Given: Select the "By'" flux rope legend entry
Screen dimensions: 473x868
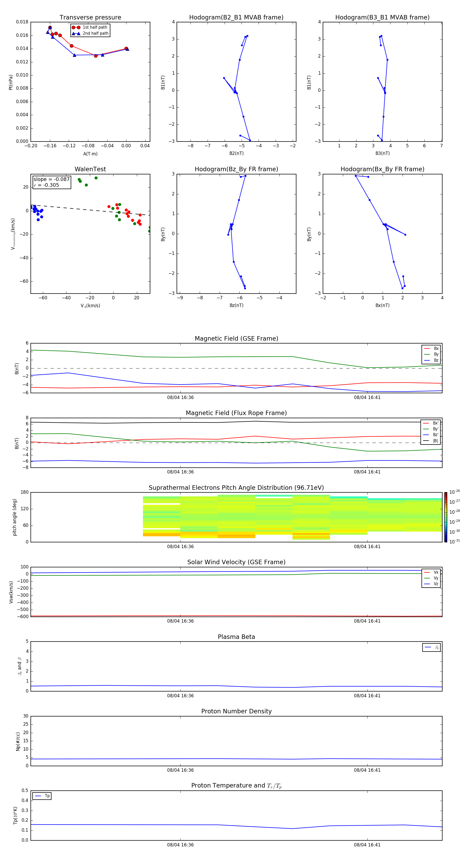Looking at the screenshot, I should [x=431, y=429].
